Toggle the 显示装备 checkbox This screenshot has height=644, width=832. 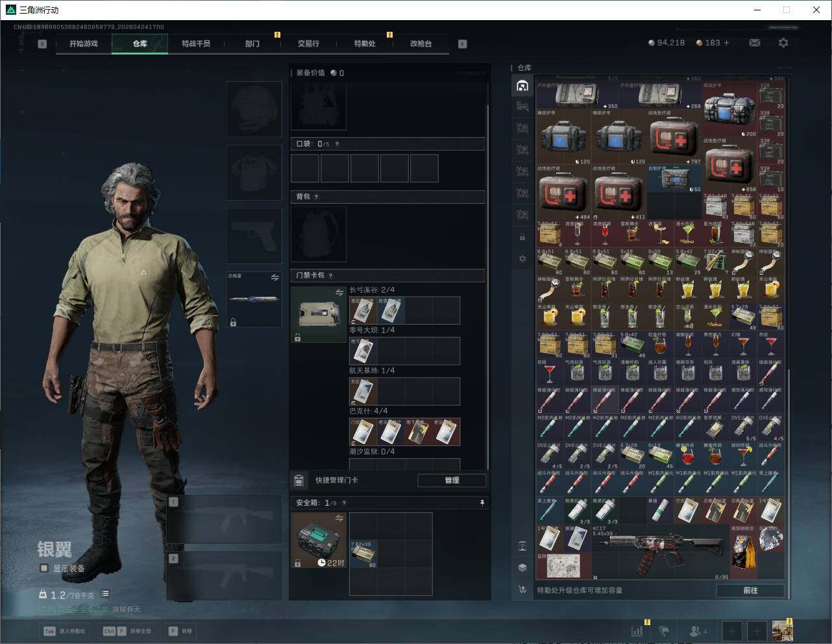44,568
